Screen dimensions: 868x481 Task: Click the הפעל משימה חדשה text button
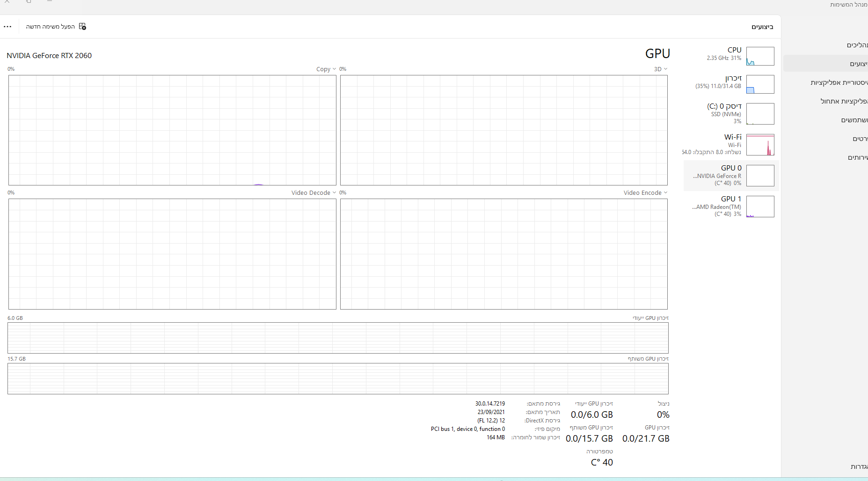pyautogui.click(x=51, y=27)
